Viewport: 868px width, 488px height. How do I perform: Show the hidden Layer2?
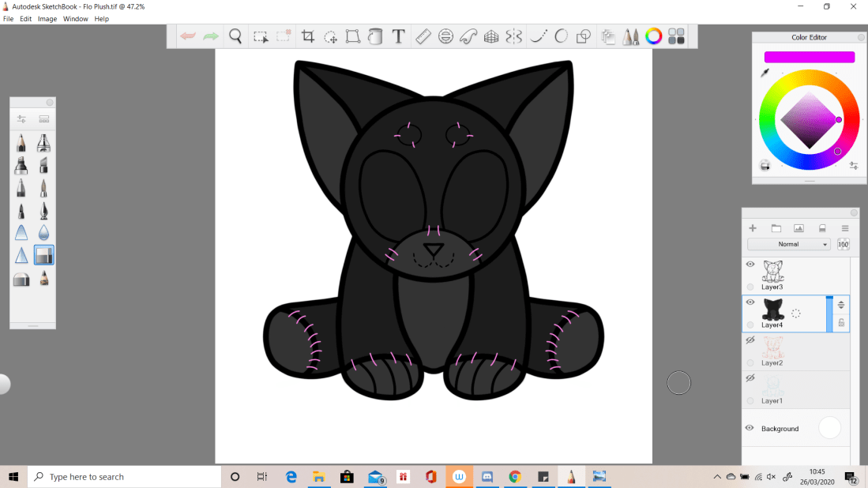click(750, 340)
